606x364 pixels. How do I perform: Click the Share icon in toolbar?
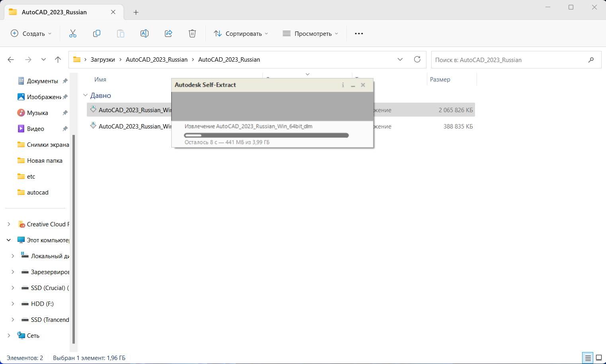tap(168, 34)
